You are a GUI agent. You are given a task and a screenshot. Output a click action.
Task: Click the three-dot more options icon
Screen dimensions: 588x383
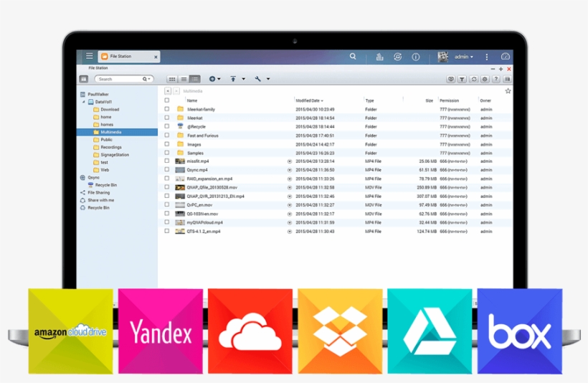pyautogui.click(x=487, y=57)
